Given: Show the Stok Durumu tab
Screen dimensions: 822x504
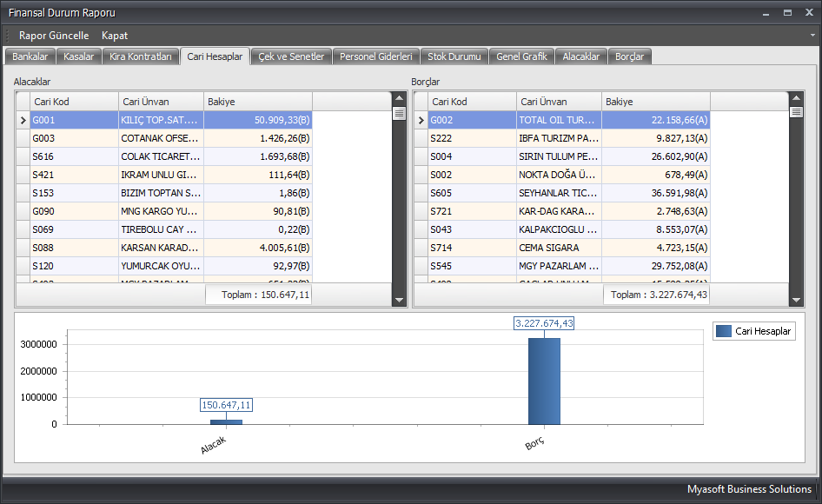Looking at the screenshot, I should (454, 56).
